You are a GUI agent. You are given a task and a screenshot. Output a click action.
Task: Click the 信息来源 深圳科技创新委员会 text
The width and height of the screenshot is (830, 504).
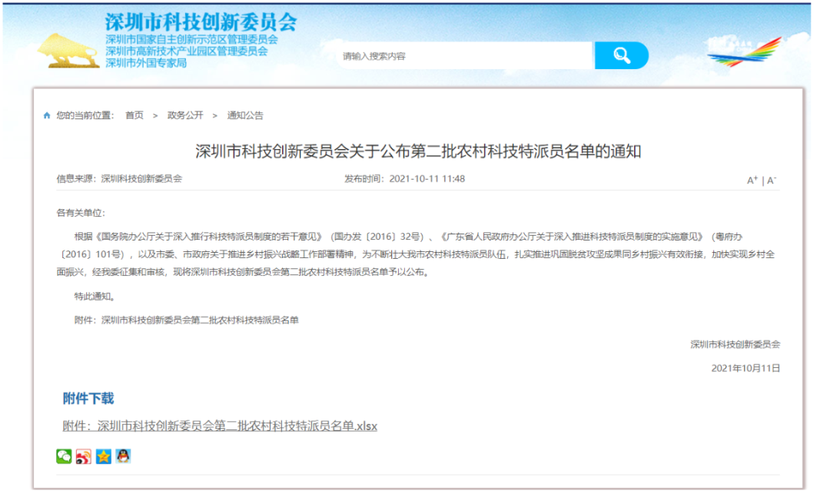(x=119, y=179)
